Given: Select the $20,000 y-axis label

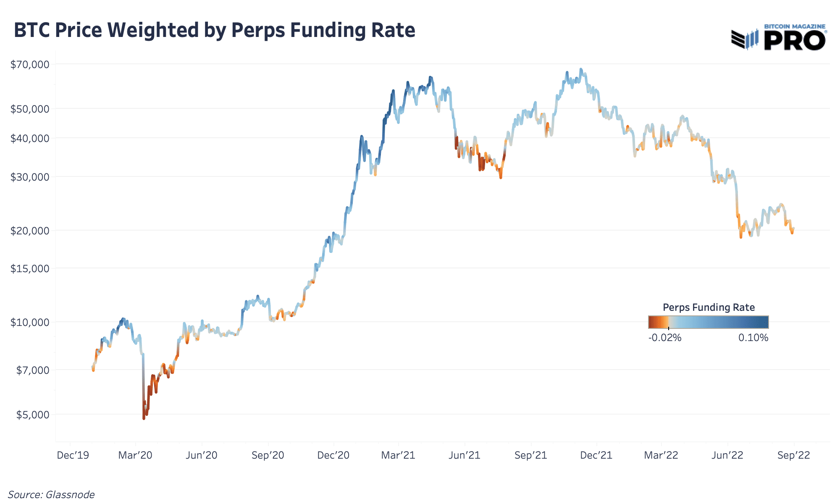Looking at the screenshot, I should [30, 230].
